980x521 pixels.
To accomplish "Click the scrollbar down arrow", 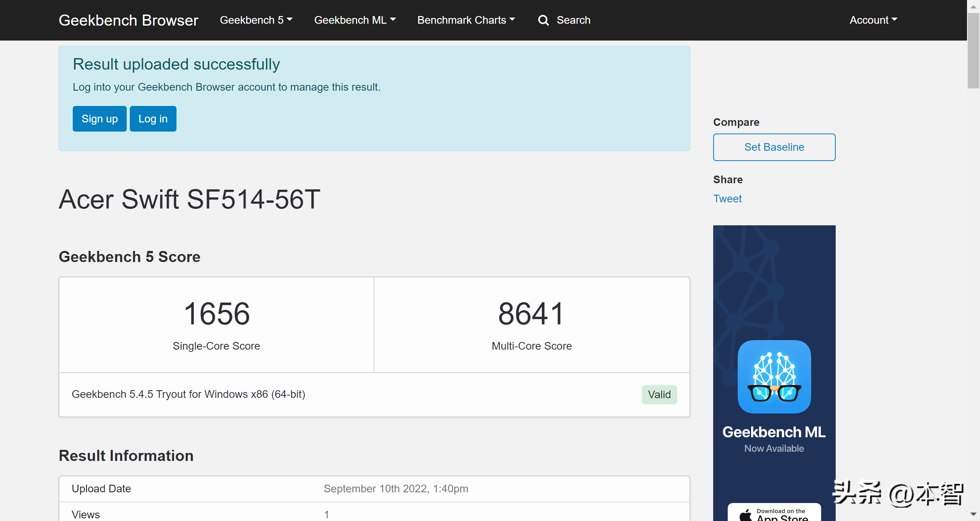I will (973, 514).
